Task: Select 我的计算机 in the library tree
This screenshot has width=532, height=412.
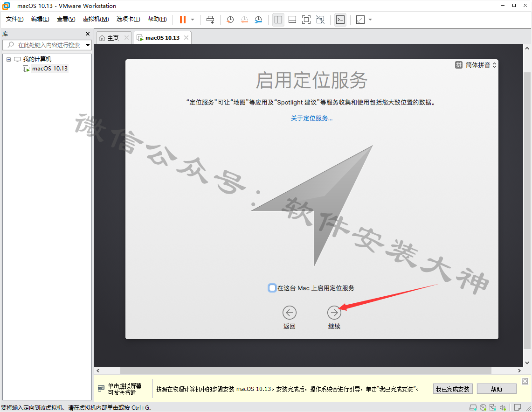Action: click(x=37, y=59)
